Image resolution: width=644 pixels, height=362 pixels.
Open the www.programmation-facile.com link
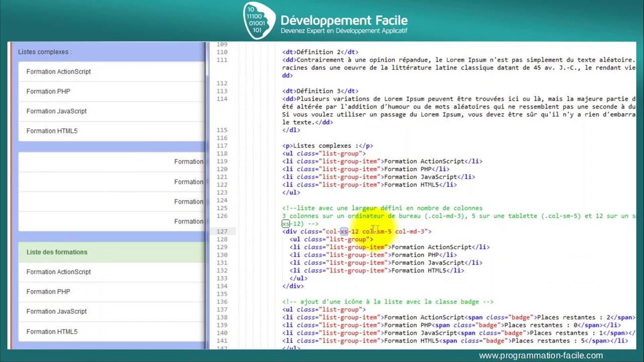[x=541, y=355]
